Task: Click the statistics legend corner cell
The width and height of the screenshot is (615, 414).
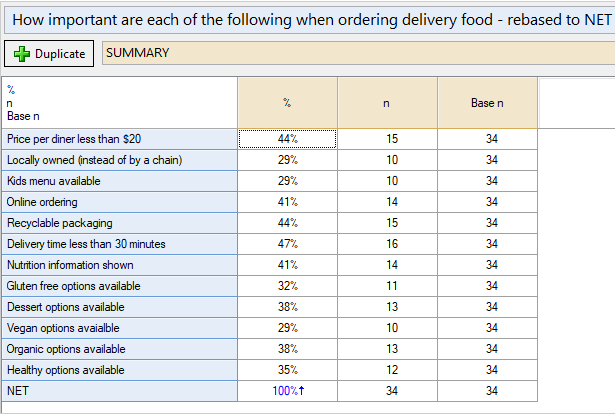Action: pyautogui.click(x=120, y=104)
